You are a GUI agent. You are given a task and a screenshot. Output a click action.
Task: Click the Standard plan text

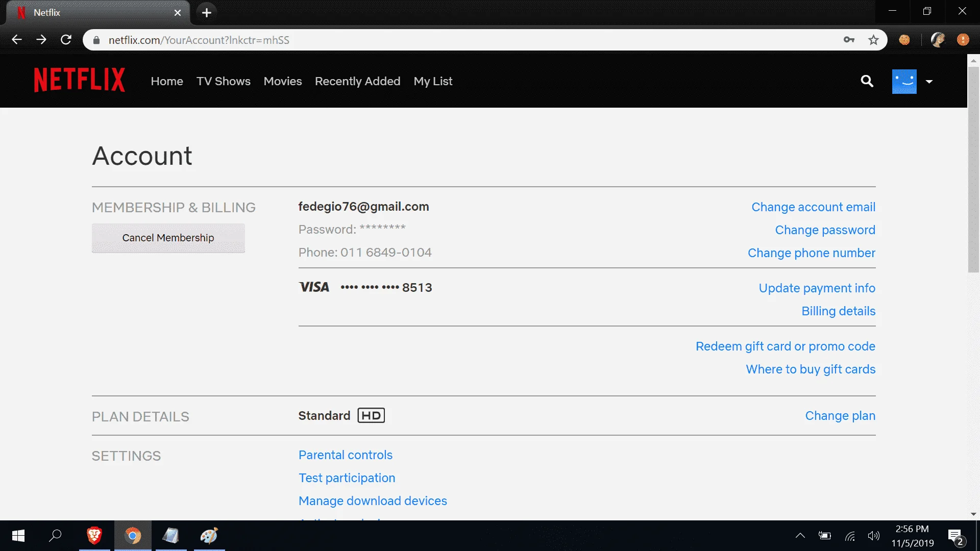tap(324, 416)
